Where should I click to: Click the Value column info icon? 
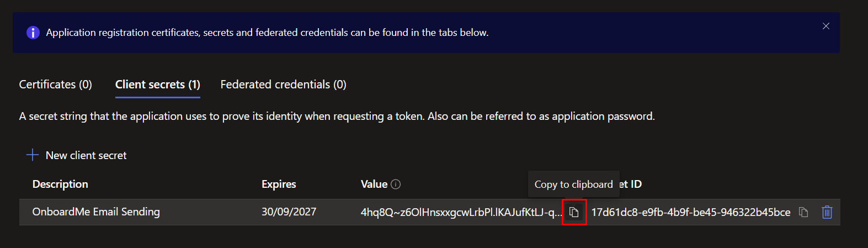coord(396,184)
